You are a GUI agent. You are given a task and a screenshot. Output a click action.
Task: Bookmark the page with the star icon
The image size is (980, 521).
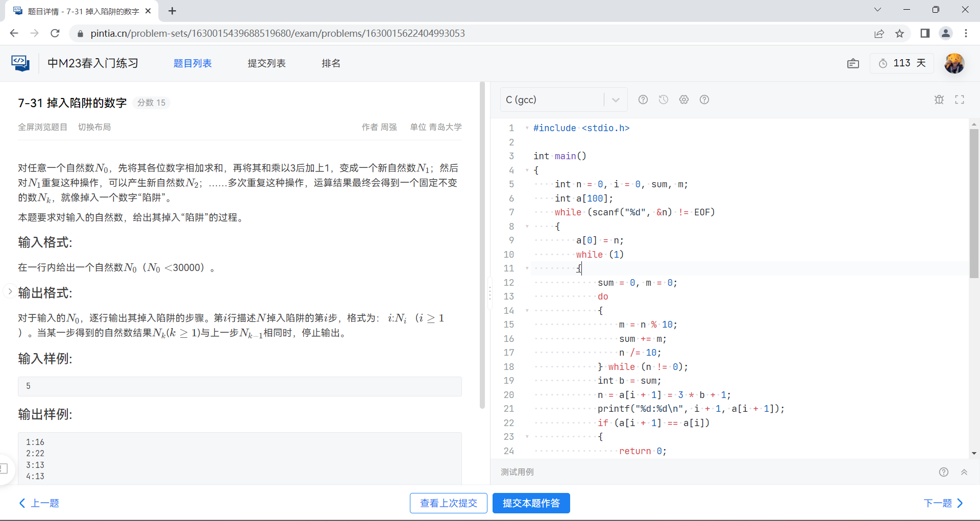(x=900, y=33)
